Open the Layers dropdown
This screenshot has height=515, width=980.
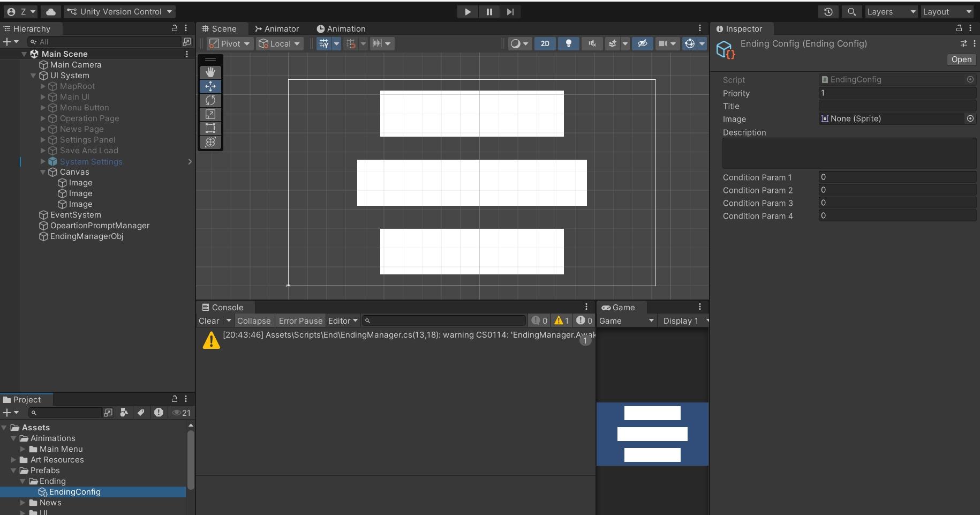coord(891,12)
